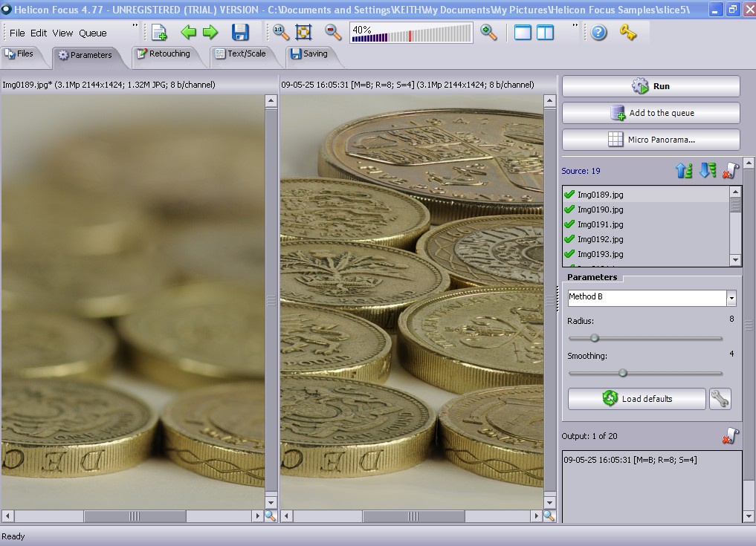Expand toolbar overflow chevron near view buttons
Image resolution: width=756 pixels, height=546 pixels.
point(575,25)
